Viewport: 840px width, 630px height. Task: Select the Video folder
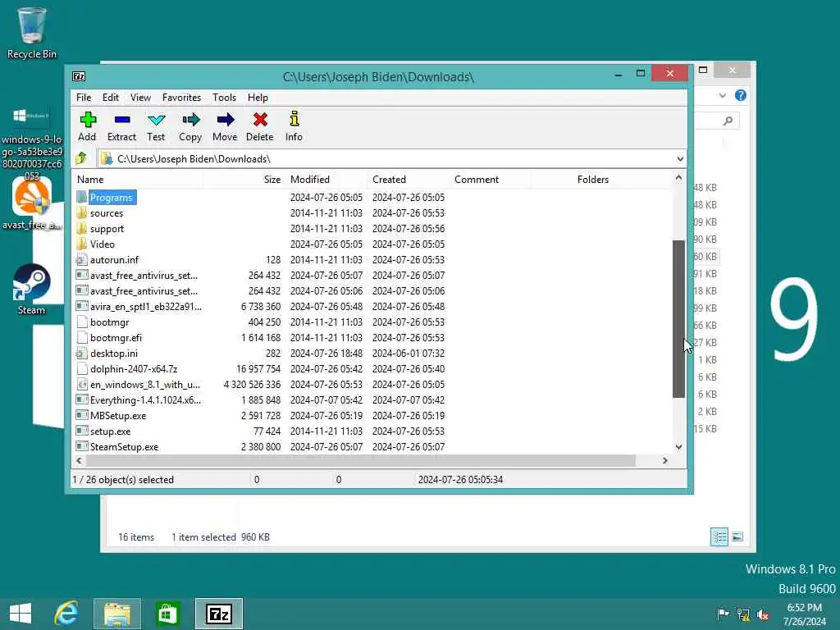click(103, 244)
